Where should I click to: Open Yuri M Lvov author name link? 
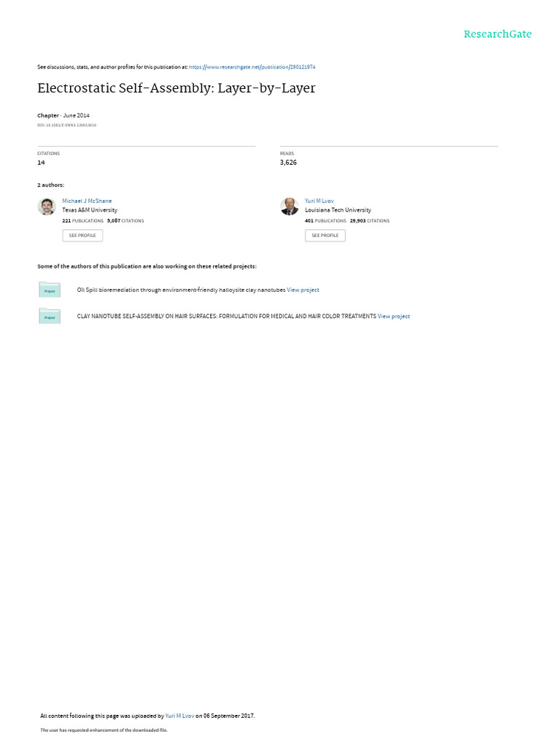coord(319,201)
